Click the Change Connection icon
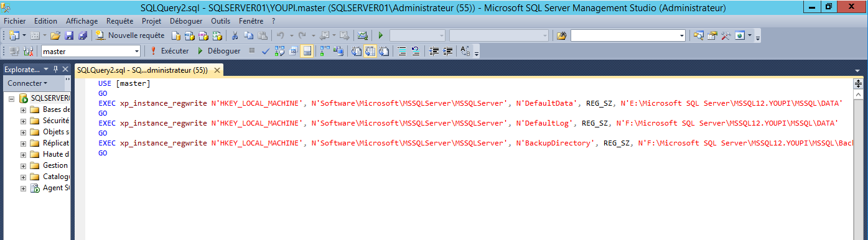This screenshot has height=240, width=868. coord(28,51)
